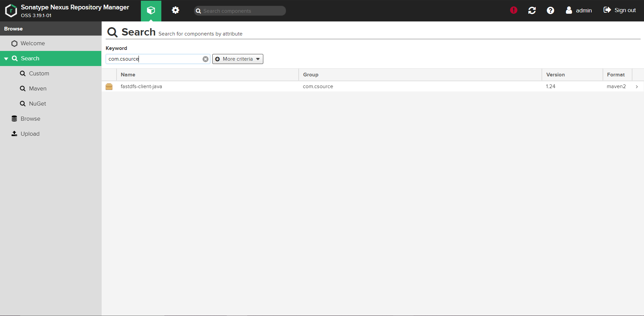Open the Help menu question mark

click(x=550, y=10)
